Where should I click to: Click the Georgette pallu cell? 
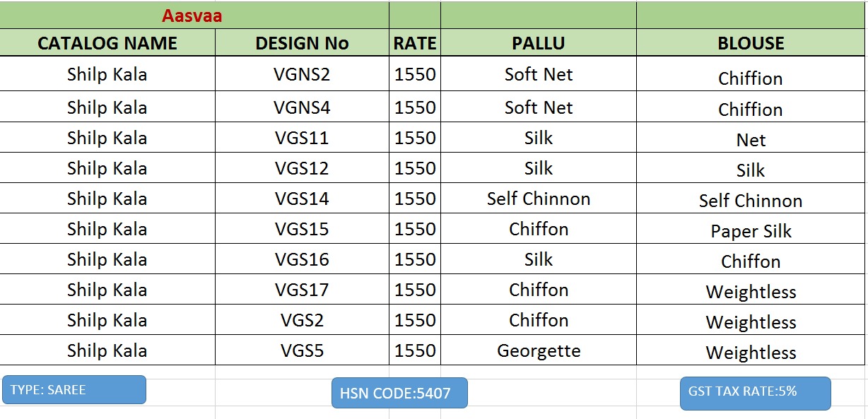point(538,350)
